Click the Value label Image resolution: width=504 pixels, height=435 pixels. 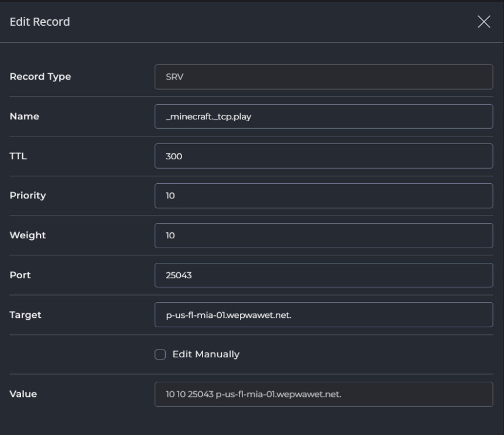pyautogui.click(x=23, y=394)
